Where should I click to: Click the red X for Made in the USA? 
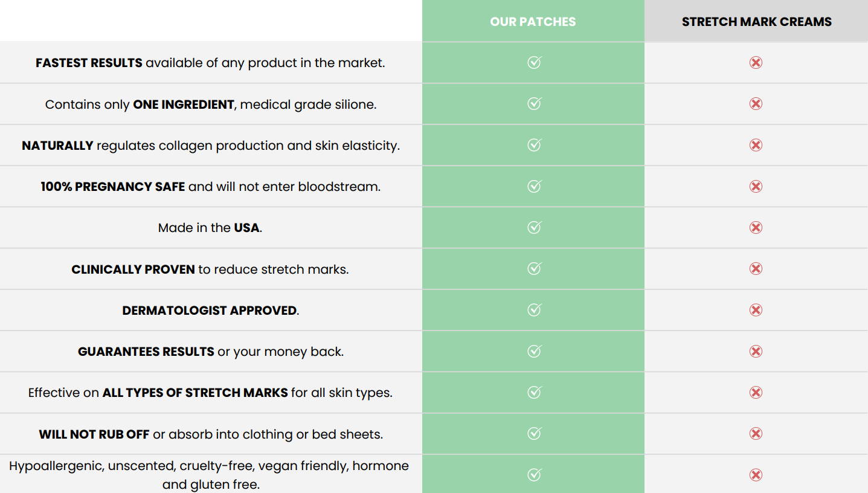point(756,227)
